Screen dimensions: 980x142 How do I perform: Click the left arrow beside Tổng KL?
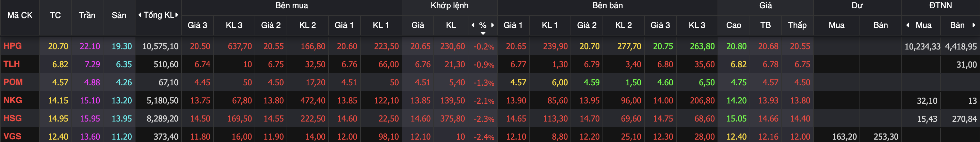pos(140,15)
